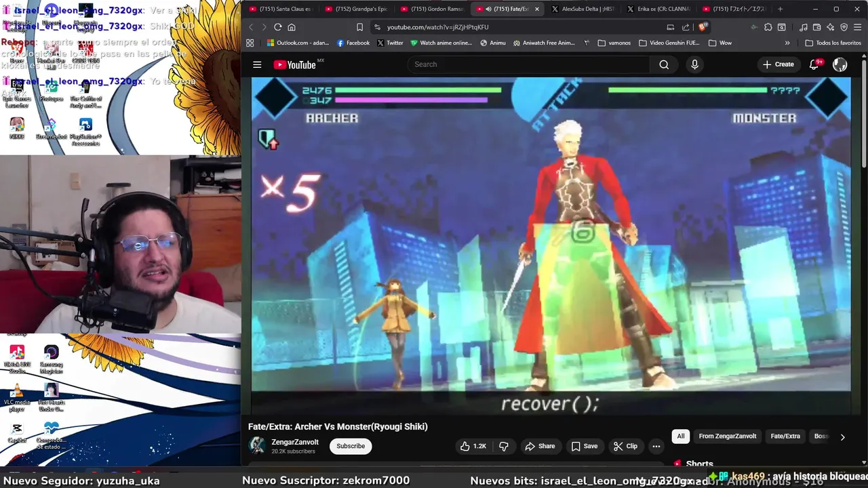Open the PC health check desktop shortcut
The width and height of the screenshot is (868, 488).
[52, 436]
